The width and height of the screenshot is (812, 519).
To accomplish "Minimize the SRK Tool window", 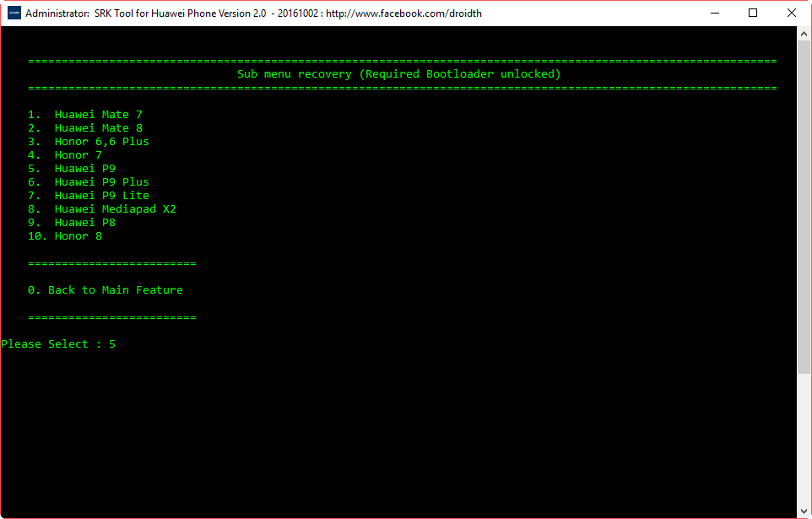I will 715,13.
